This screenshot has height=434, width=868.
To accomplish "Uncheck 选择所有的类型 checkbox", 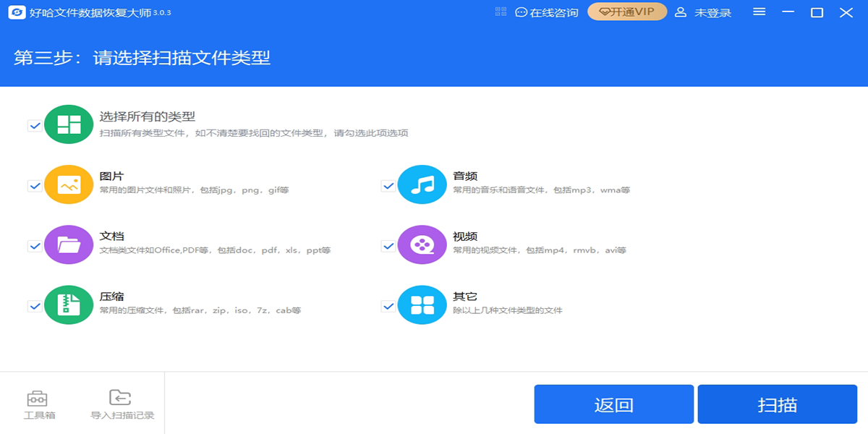I will 34,125.
